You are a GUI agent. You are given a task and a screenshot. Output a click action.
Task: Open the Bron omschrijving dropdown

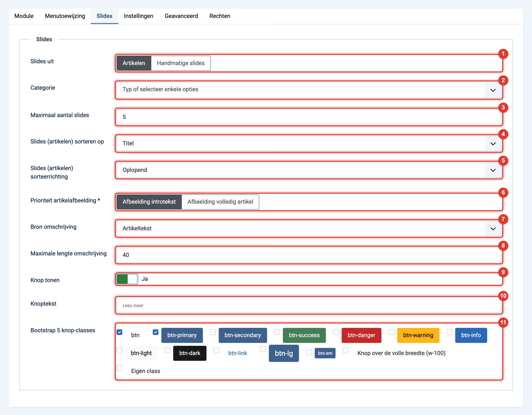pyautogui.click(x=309, y=229)
